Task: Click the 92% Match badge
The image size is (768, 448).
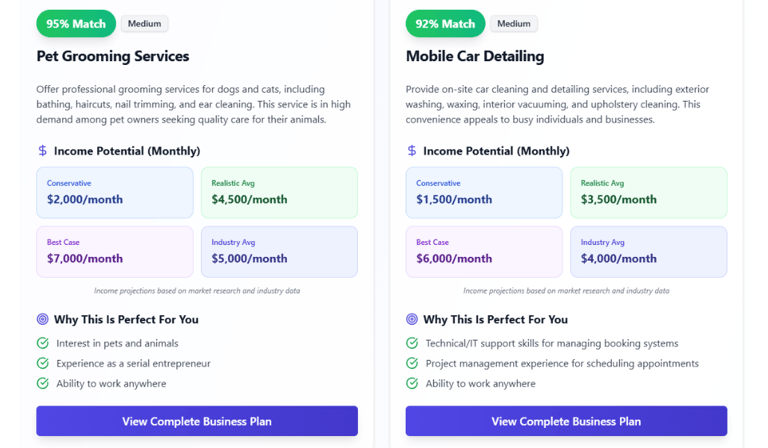Action: pos(445,24)
